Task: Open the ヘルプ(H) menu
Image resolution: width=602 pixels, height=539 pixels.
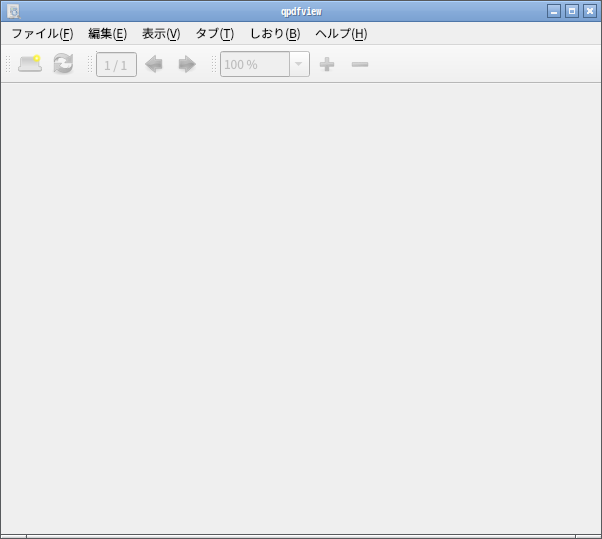Action: (341, 34)
